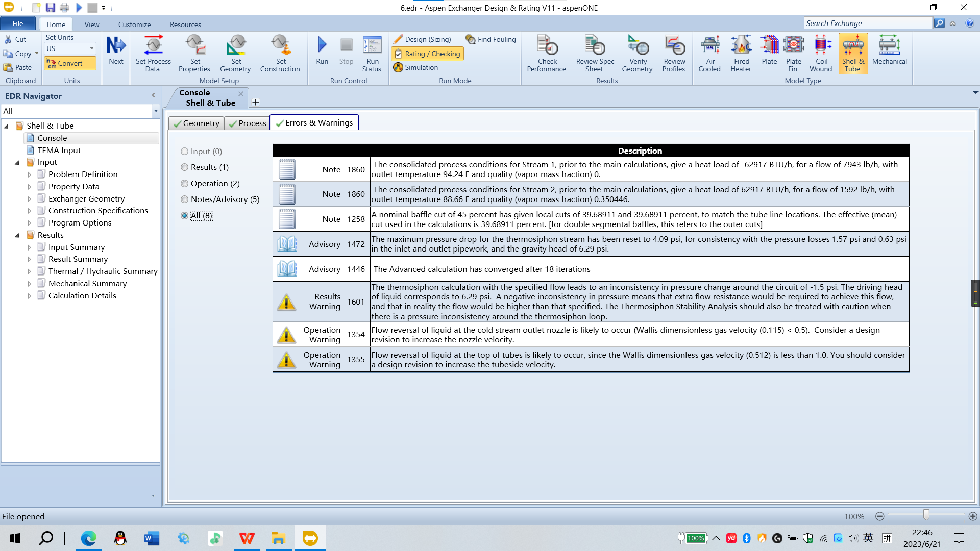Open the File menu
The width and height of the screenshot is (980, 551).
coord(18,23)
